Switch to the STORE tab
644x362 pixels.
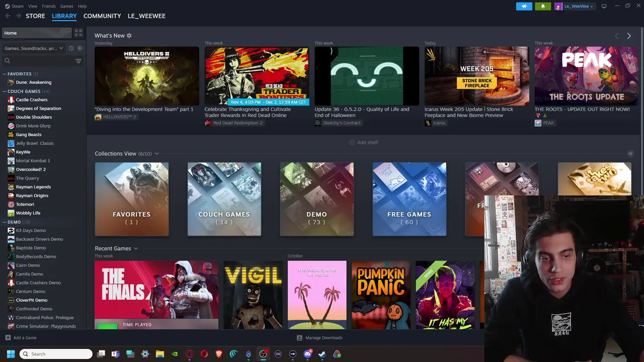pos(35,16)
